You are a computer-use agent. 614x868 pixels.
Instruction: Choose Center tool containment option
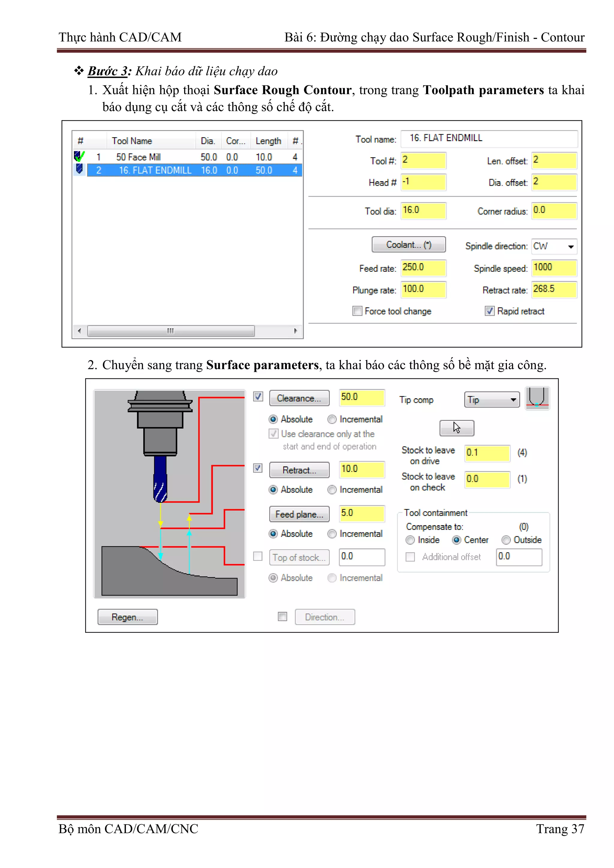coord(457,540)
